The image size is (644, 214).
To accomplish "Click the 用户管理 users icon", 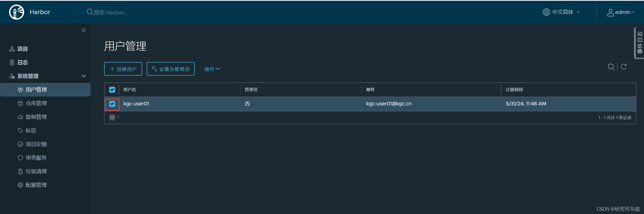I will click(20, 90).
